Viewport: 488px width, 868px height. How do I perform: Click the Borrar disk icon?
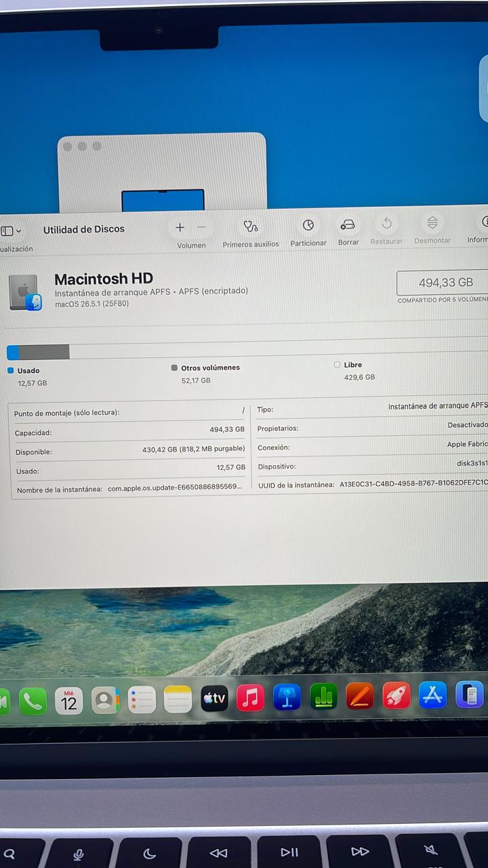click(348, 224)
